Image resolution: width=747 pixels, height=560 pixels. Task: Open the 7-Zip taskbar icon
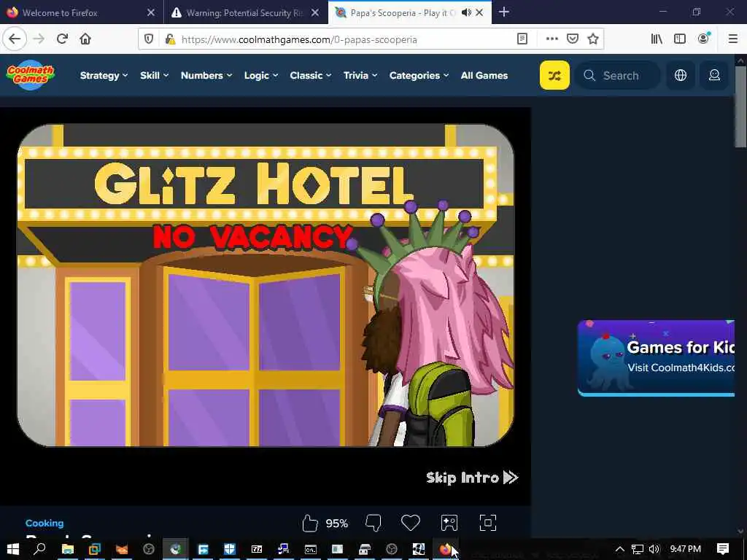click(x=257, y=549)
